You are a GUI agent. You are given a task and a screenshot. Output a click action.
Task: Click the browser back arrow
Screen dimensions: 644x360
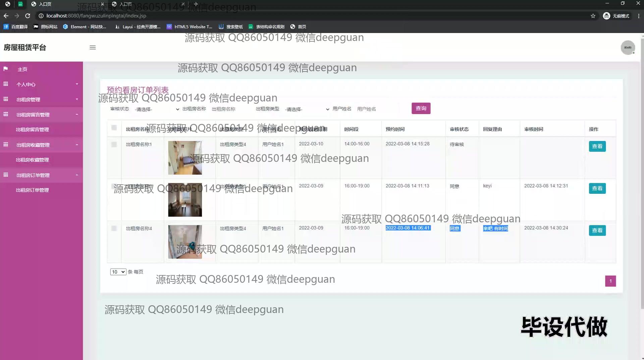coord(6,16)
